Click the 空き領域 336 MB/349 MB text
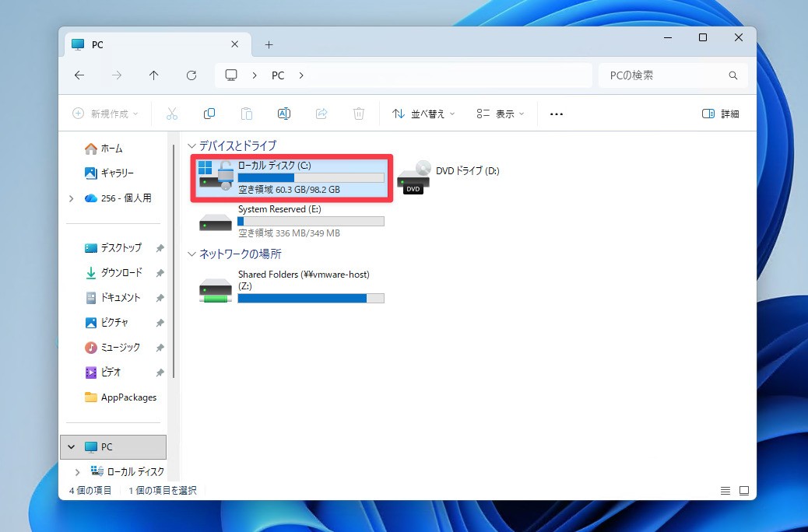Viewport: 808px width, 532px height. [289, 233]
